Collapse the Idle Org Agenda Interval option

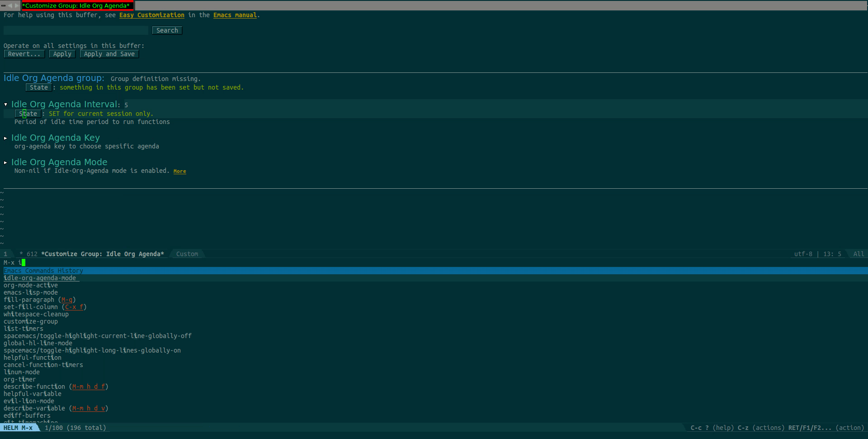5,105
